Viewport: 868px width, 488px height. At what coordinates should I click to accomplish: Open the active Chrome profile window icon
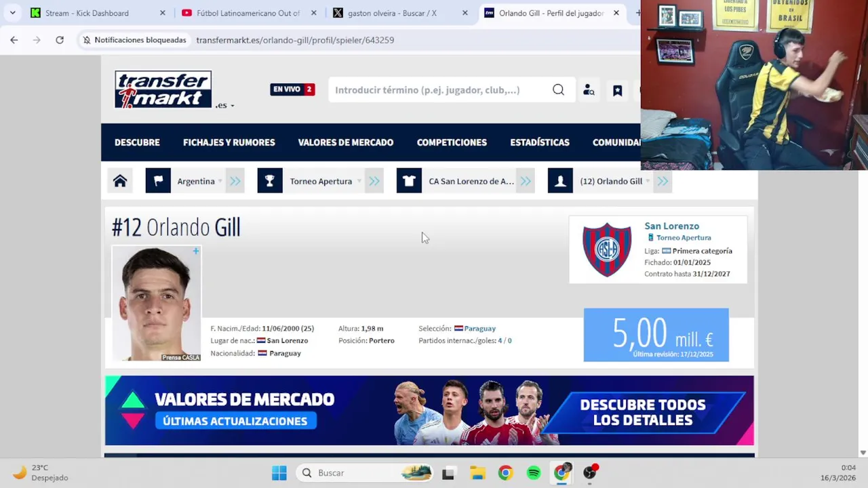(x=562, y=472)
